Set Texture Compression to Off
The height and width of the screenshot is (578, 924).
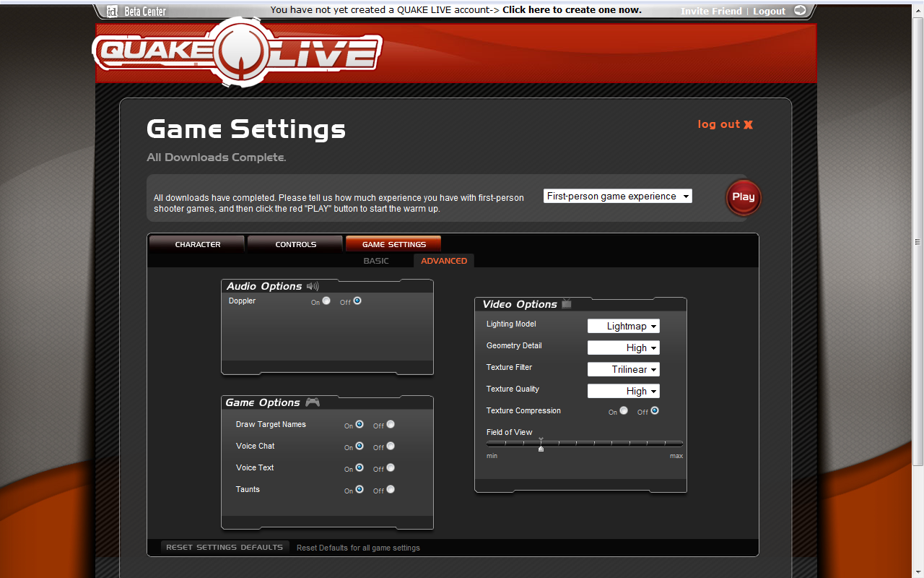(655, 410)
